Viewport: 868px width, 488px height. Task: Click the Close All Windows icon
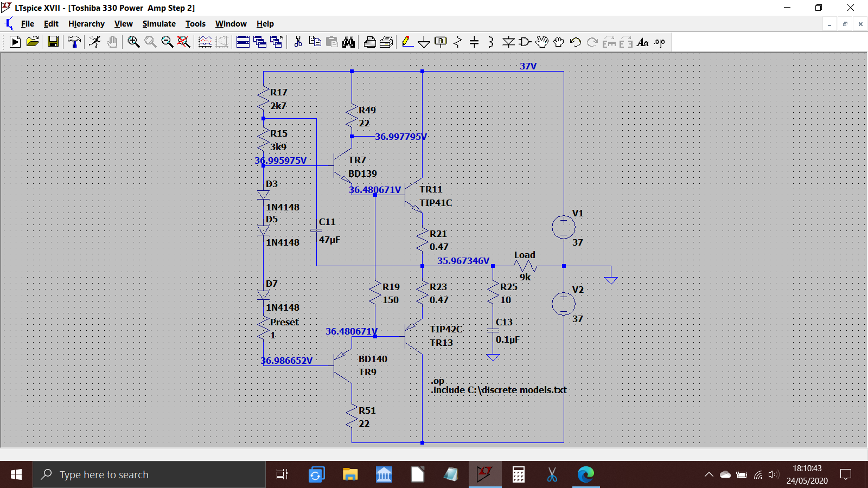277,42
